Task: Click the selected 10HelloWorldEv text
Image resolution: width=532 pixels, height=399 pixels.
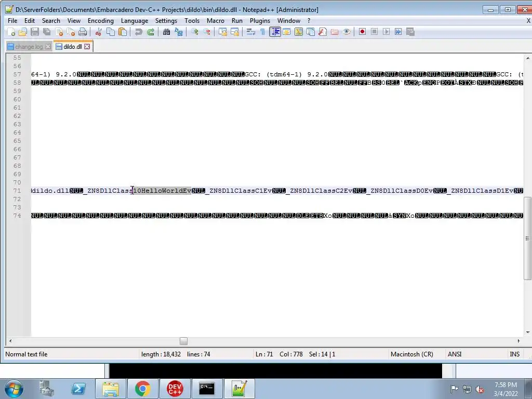Action: coord(162,191)
